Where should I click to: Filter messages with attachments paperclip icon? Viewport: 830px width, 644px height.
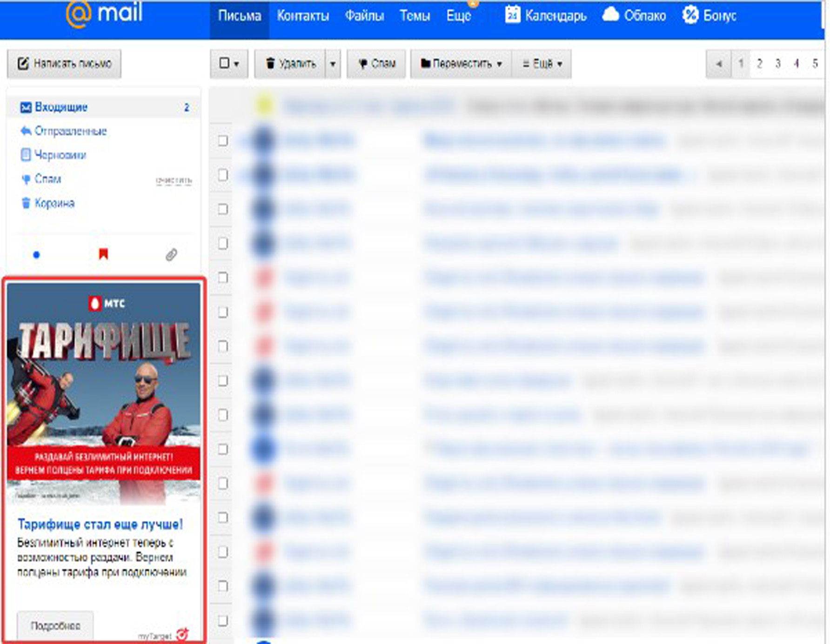point(171,254)
